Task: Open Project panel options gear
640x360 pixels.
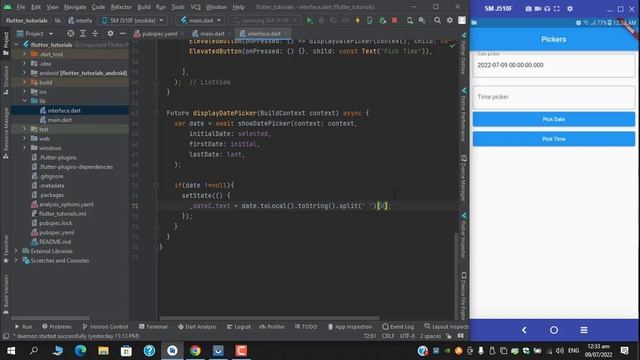Action: [110, 33]
